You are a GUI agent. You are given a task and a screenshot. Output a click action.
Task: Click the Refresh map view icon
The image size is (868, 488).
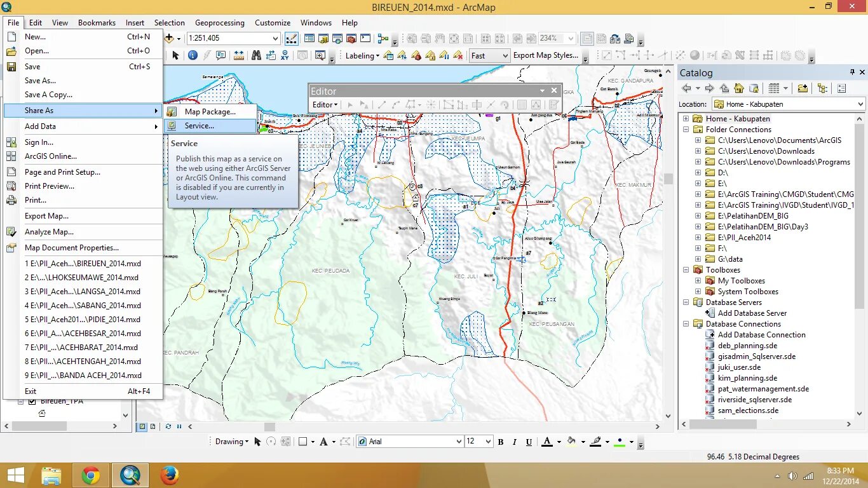pyautogui.click(x=168, y=426)
